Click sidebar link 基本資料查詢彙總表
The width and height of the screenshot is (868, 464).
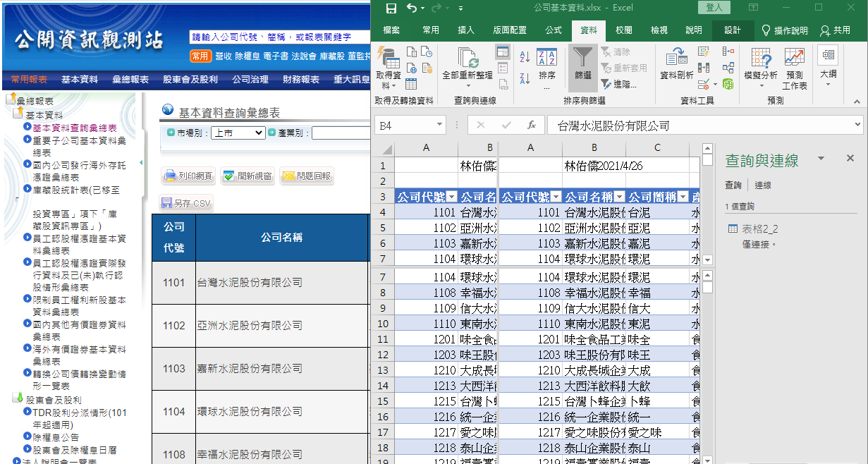75,128
